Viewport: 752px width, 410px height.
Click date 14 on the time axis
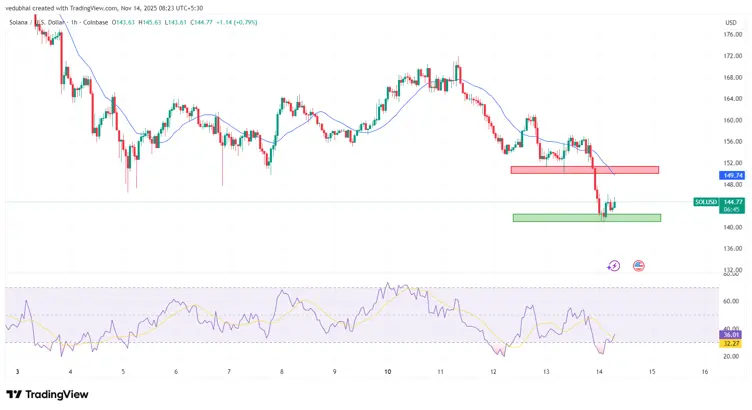click(x=598, y=371)
